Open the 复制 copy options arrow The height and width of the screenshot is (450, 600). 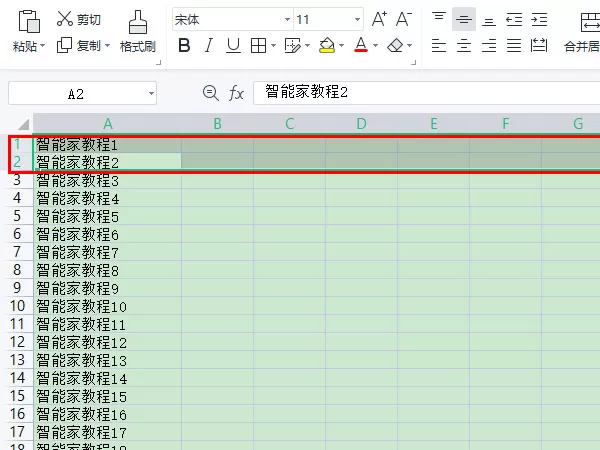107,46
